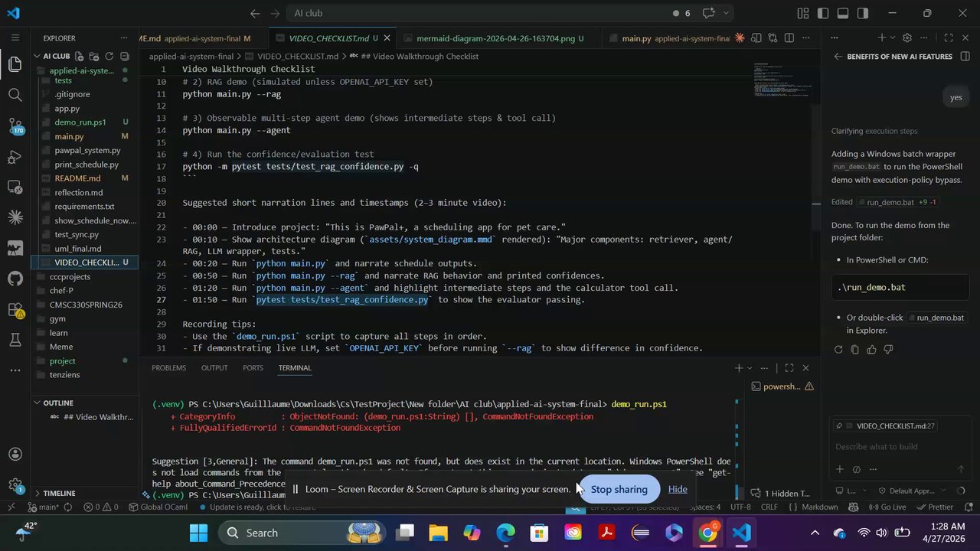This screenshot has height=551, width=980.
Task: Open demo_run.ps1 in file tree
Action: point(80,122)
